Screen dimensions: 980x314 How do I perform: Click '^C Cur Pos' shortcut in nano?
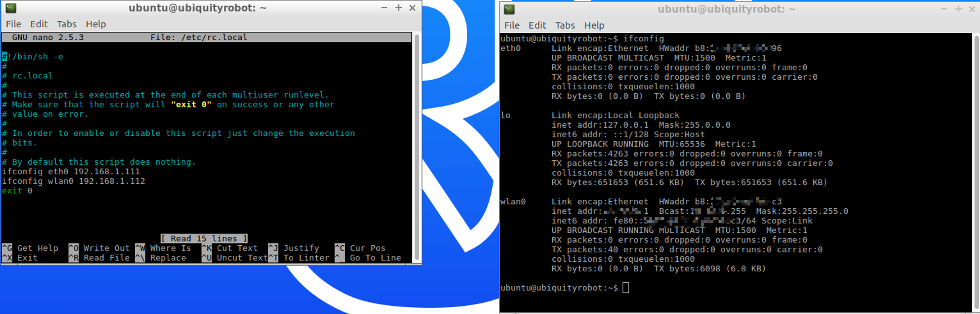[360, 248]
